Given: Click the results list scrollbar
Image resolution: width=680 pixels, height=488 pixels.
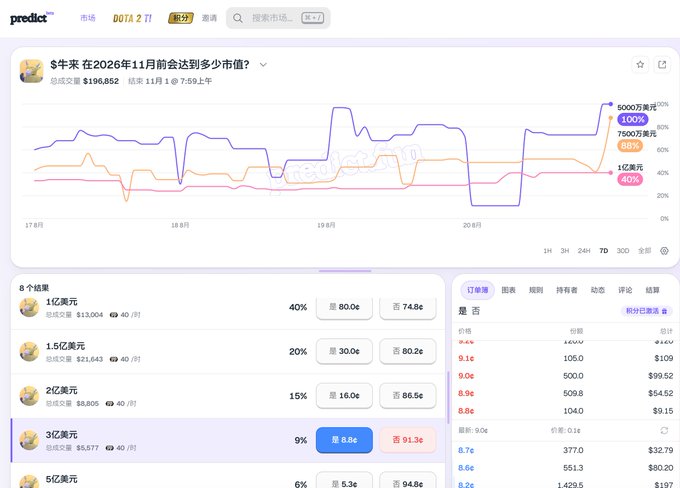Looking at the screenshot, I should pos(448,398).
